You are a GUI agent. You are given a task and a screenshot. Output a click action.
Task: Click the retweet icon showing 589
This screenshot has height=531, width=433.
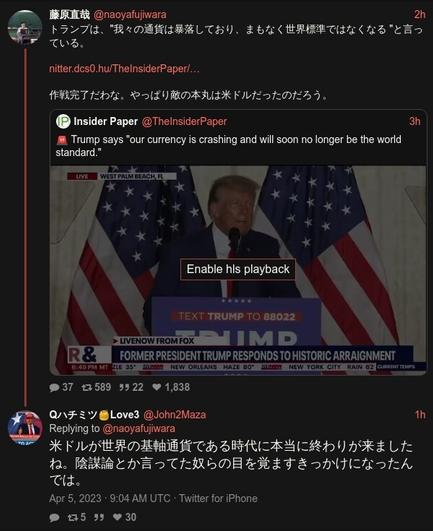coord(87,387)
